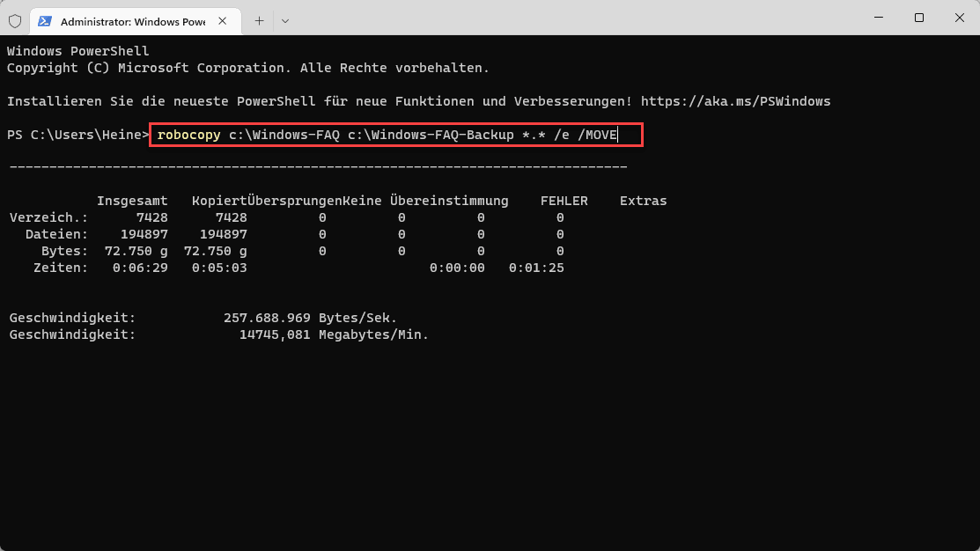980x551 pixels.
Task: Maximize the terminal window
Action: click(x=918, y=18)
